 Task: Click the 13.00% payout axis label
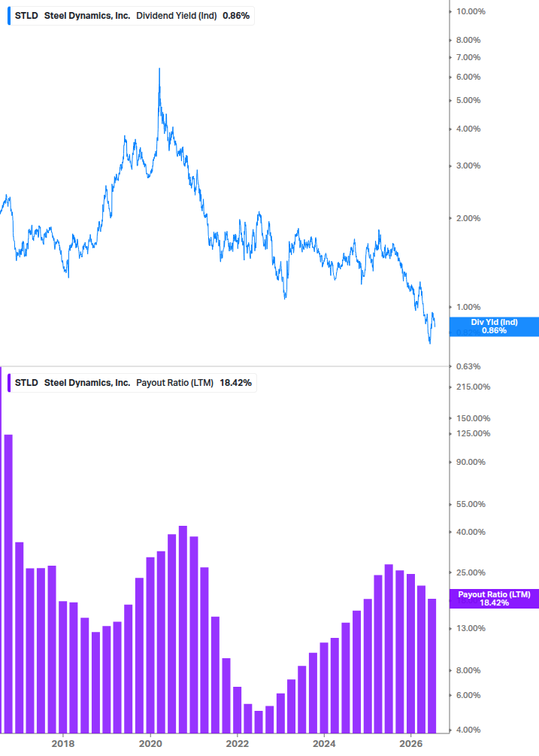point(471,628)
